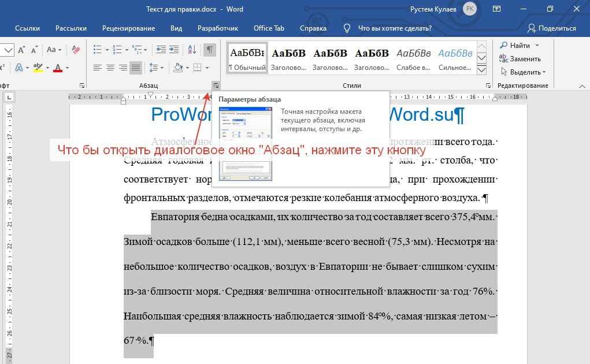Click the increase indent icon
Screen dimensions: 590x364
173,50
